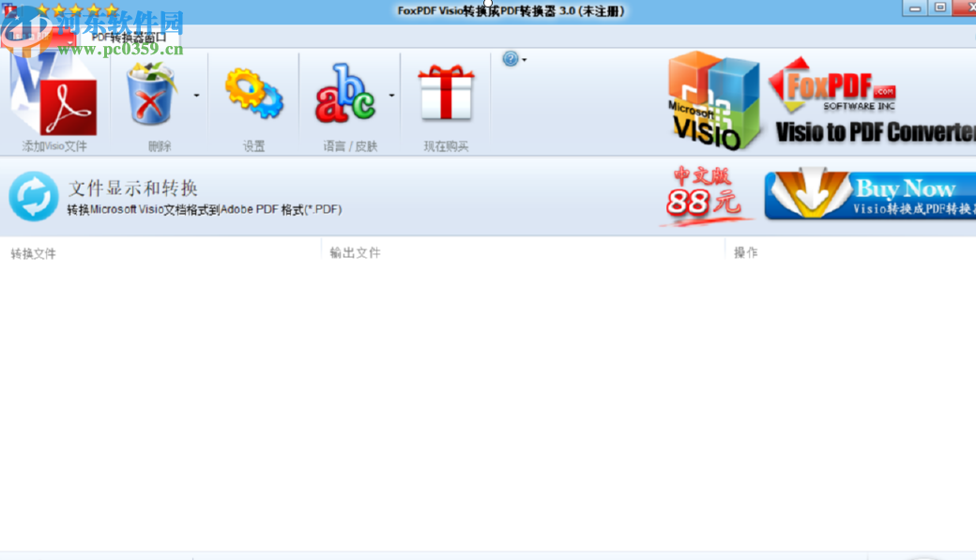This screenshot has height=560, width=976.
Task: Click the Microsoft Visio logo image
Action: click(710, 103)
